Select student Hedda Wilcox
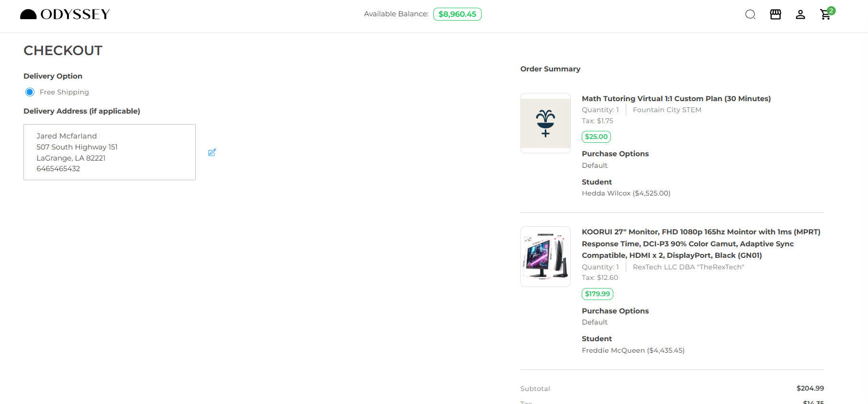Viewport: 868px width, 404px height. (626, 193)
